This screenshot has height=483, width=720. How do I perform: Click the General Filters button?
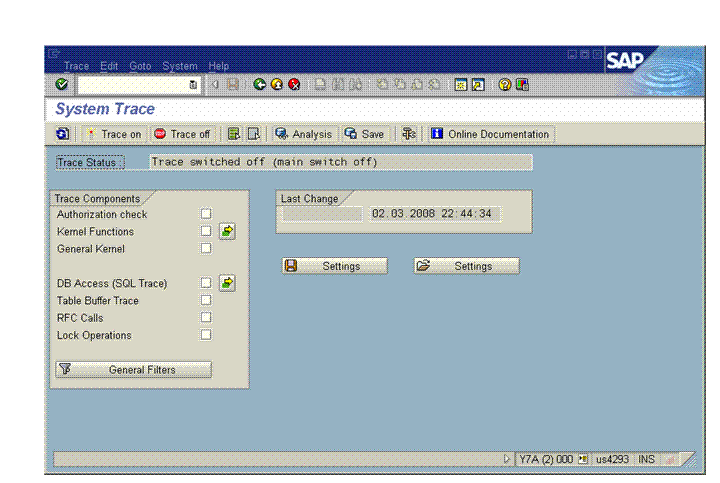(133, 370)
